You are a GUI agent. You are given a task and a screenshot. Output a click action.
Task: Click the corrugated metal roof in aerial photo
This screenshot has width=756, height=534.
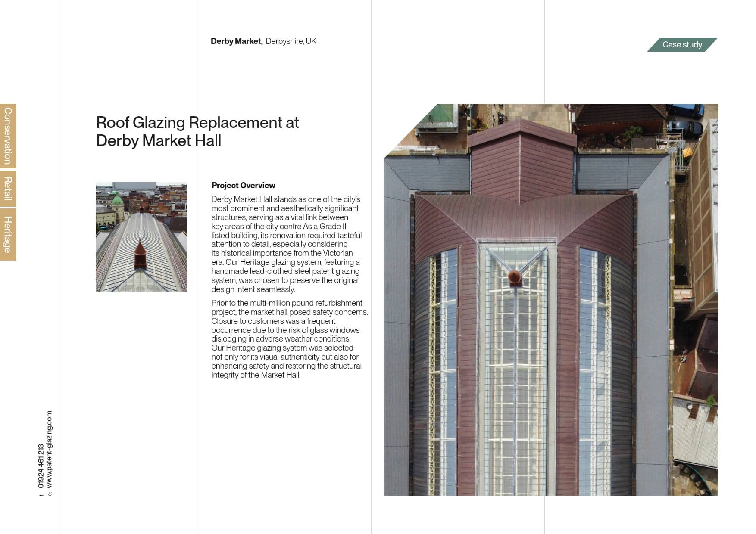point(695,435)
